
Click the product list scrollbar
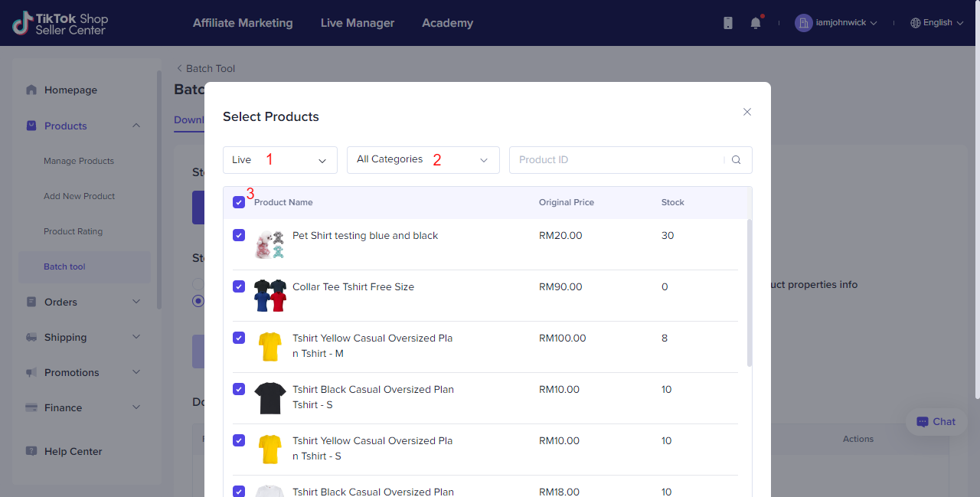click(x=750, y=293)
